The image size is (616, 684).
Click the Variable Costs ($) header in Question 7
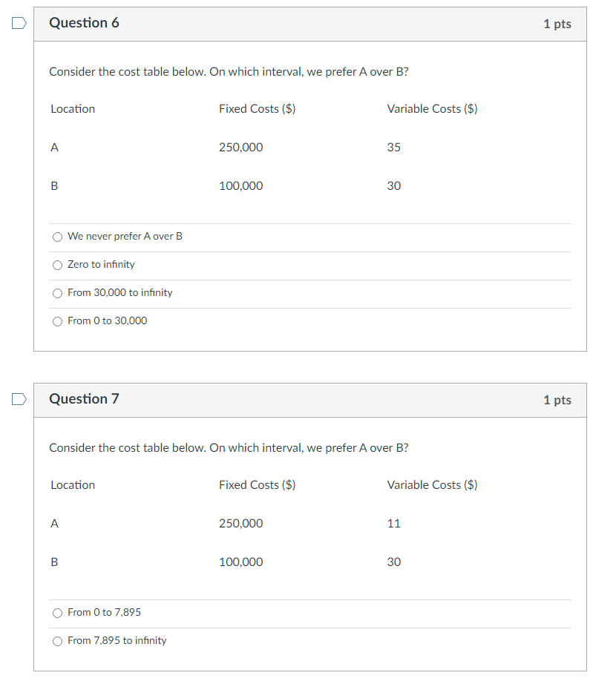pyautogui.click(x=432, y=484)
